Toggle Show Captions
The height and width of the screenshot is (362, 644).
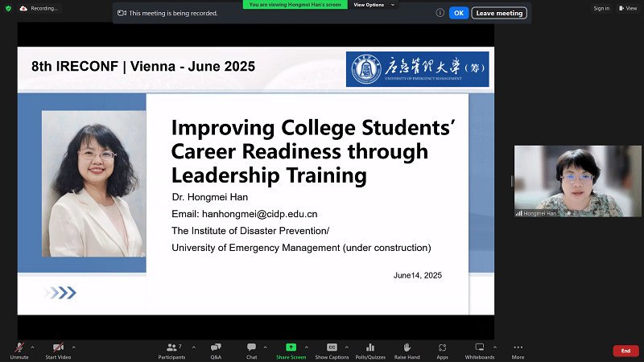(x=332, y=349)
